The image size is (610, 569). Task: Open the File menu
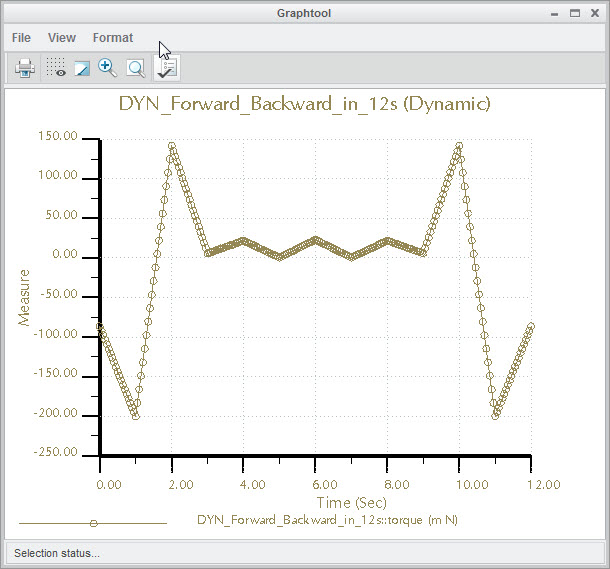[x=21, y=38]
